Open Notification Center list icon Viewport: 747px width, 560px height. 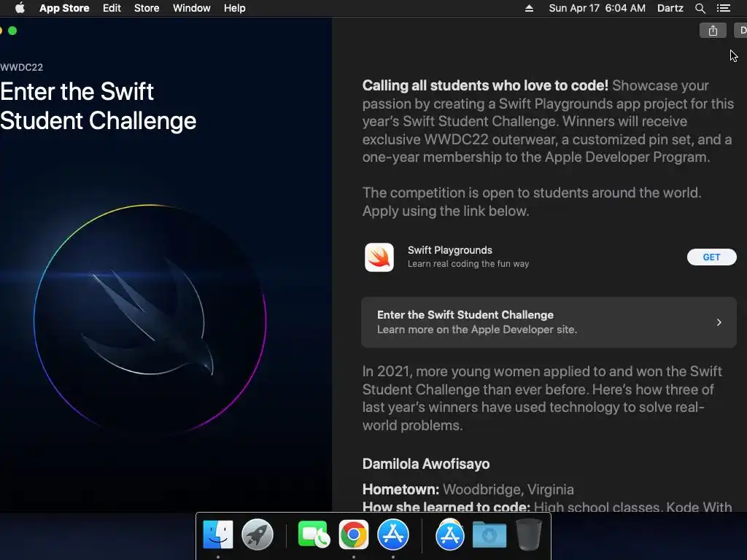(724, 8)
